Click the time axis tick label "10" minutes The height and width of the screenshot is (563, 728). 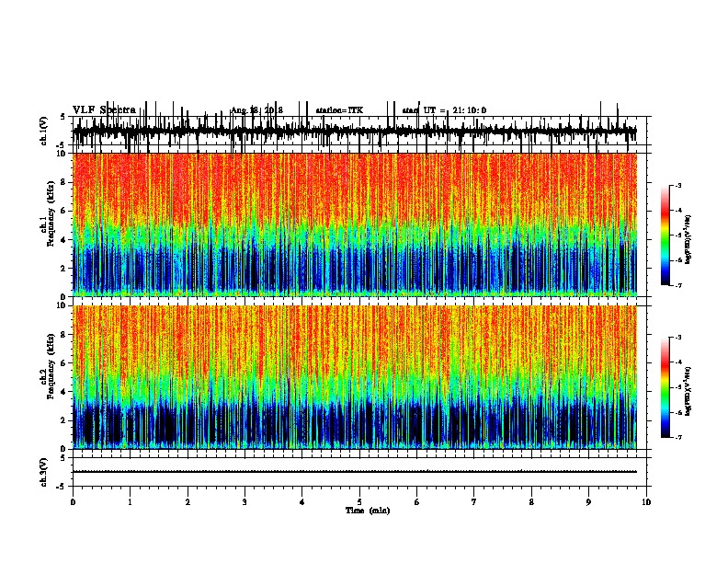pos(646,502)
